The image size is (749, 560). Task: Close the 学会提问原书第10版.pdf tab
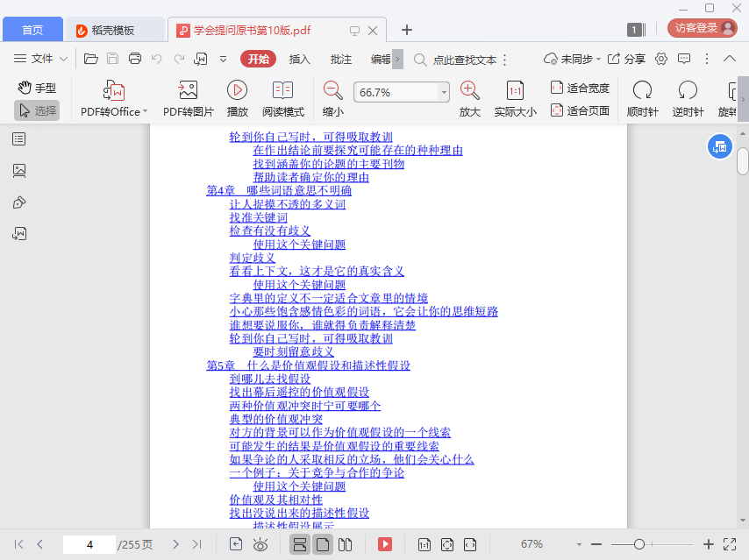click(373, 31)
